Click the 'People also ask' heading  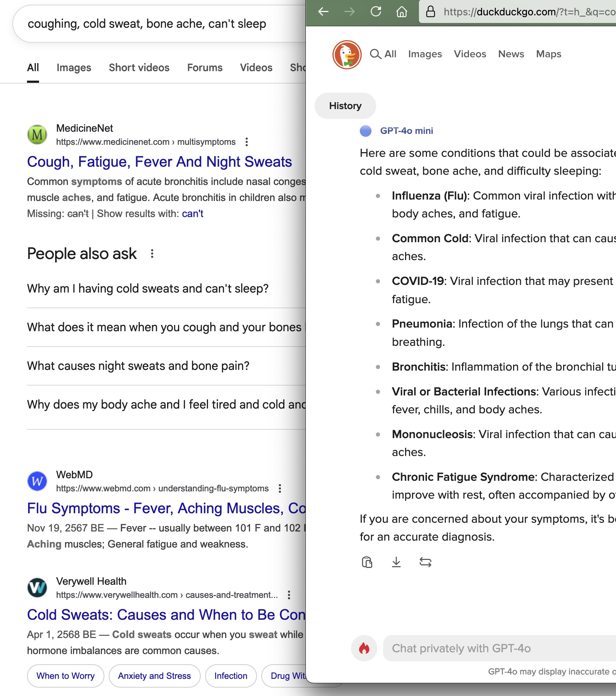82,254
